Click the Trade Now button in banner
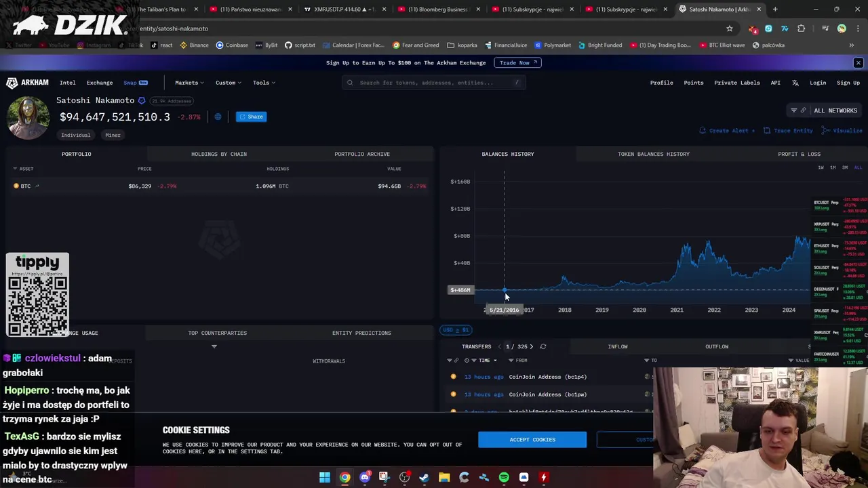This screenshot has width=868, height=488. 518,62
